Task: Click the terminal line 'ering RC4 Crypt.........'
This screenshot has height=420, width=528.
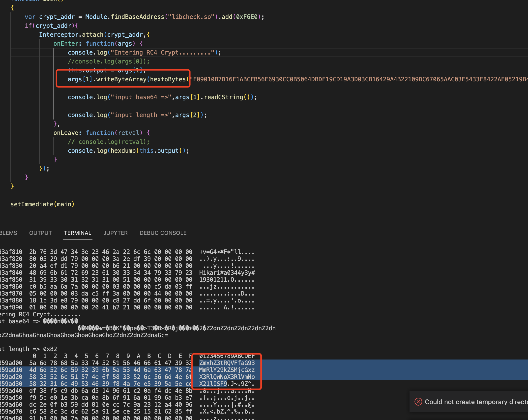Action: (x=40, y=314)
